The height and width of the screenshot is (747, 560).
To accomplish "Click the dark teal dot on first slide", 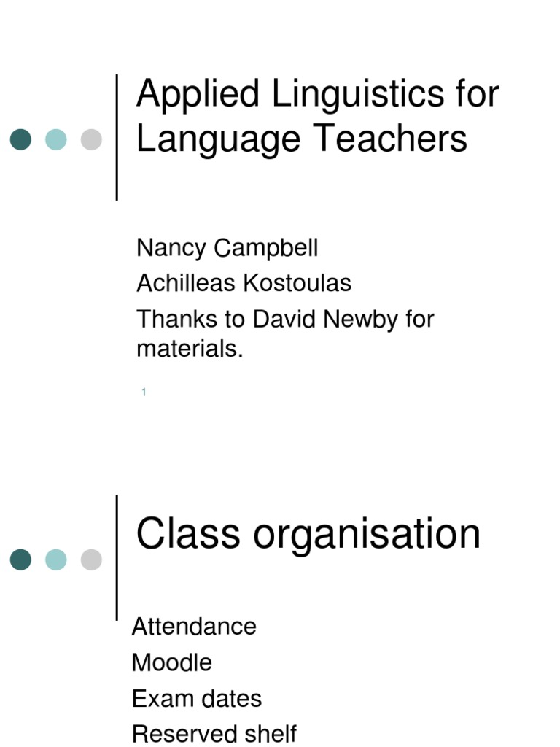I will (x=20, y=139).
